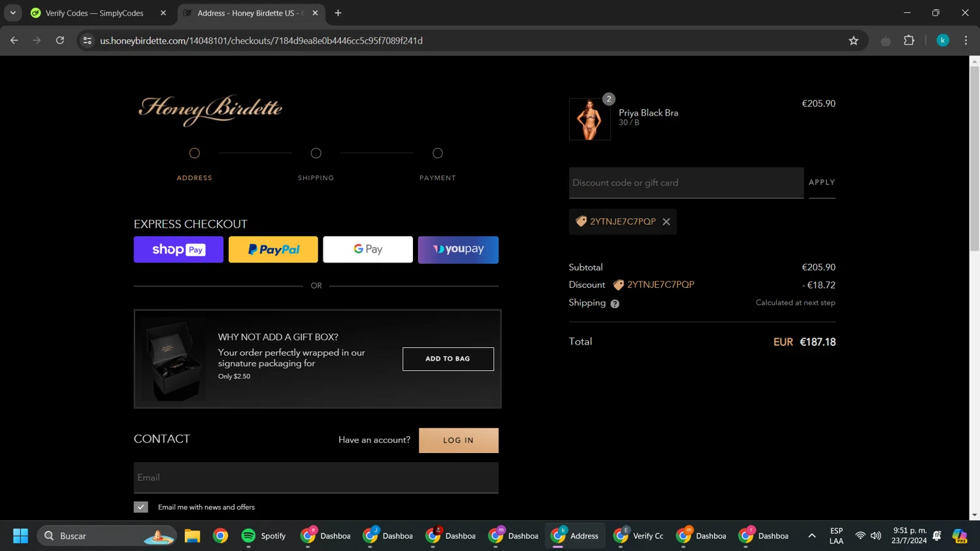Screen dimensions: 980x551
Task: Open the tab search dropdown arrow
Action: (13, 13)
